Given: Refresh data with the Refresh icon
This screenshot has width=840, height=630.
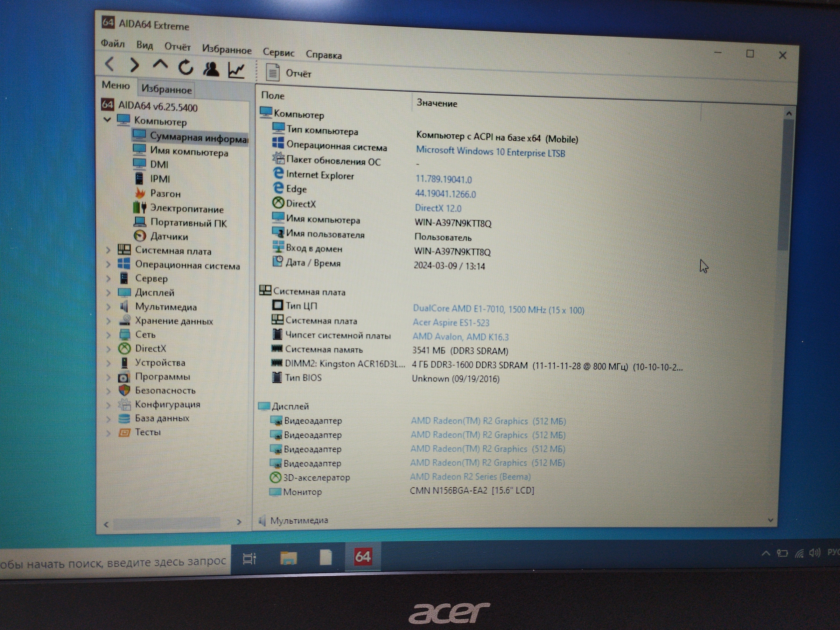Looking at the screenshot, I should tap(185, 67).
